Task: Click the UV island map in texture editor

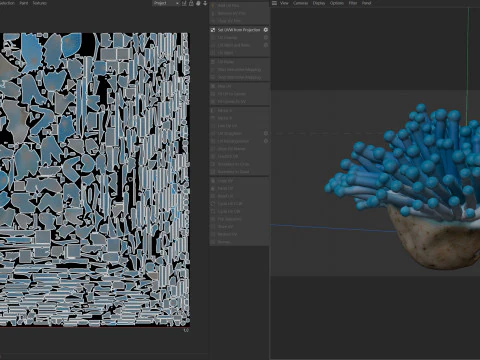Action: point(95,179)
